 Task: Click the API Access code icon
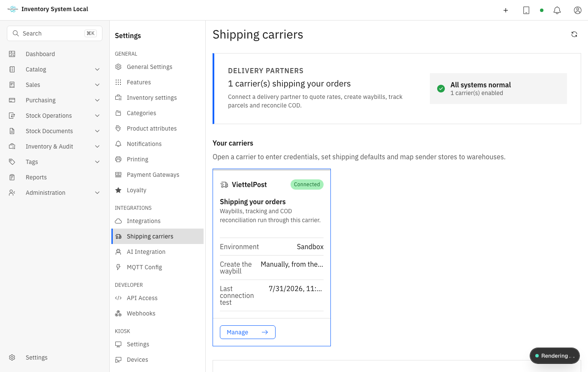[118, 298]
